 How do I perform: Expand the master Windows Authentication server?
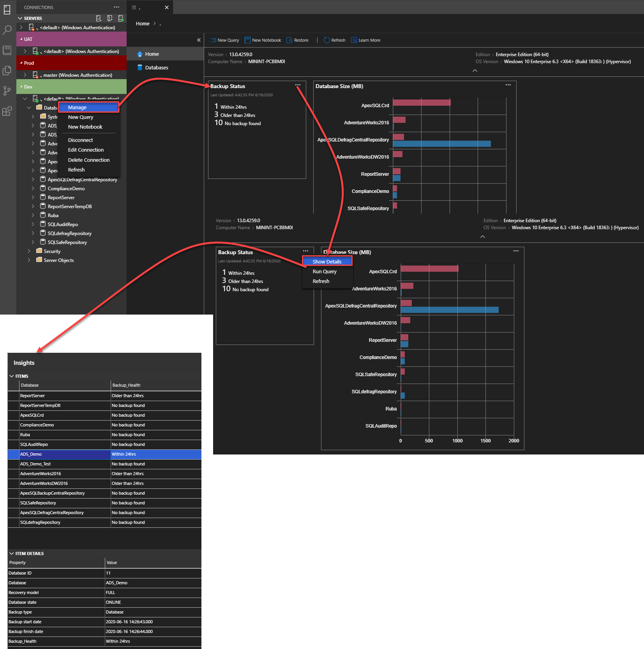(25, 75)
